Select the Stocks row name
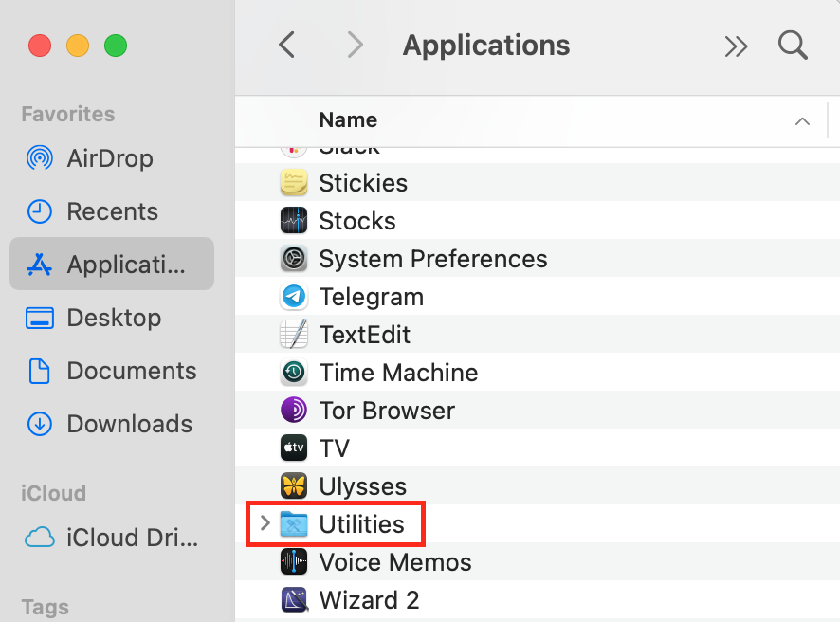 [357, 221]
